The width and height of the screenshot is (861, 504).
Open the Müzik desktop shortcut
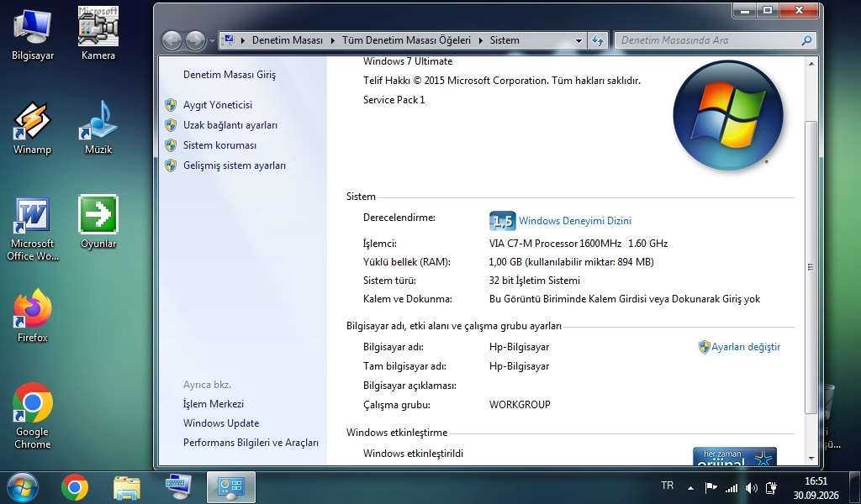click(x=98, y=129)
